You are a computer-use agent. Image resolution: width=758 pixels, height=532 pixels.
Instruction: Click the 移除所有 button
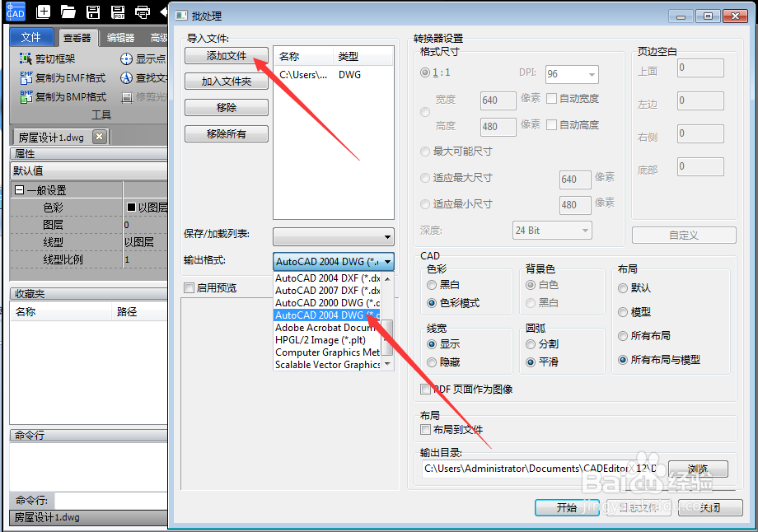227,134
